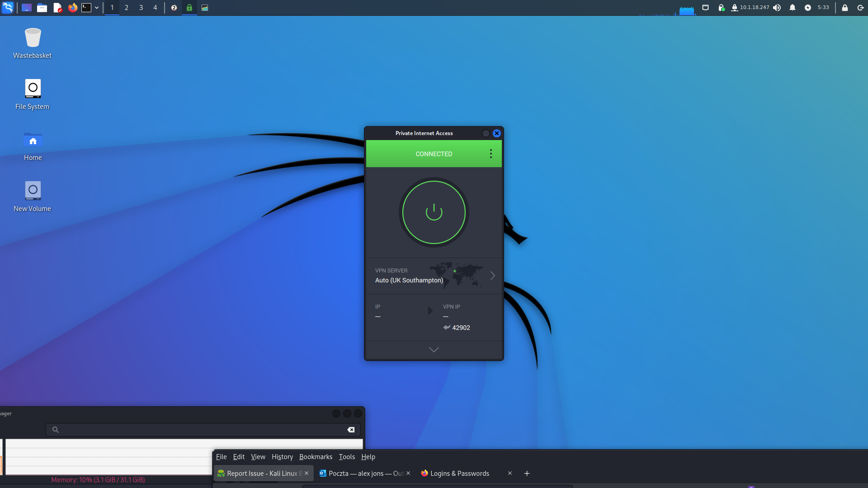The width and height of the screenshot is (868, 488).
Task: Launch the terminal emulator from the panel
Action: 86,8
